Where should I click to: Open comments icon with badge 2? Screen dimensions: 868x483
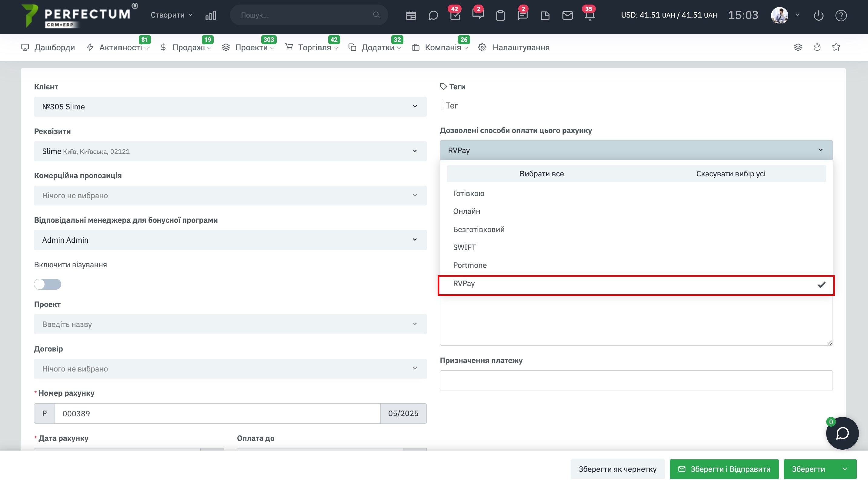tap(478, 15)
